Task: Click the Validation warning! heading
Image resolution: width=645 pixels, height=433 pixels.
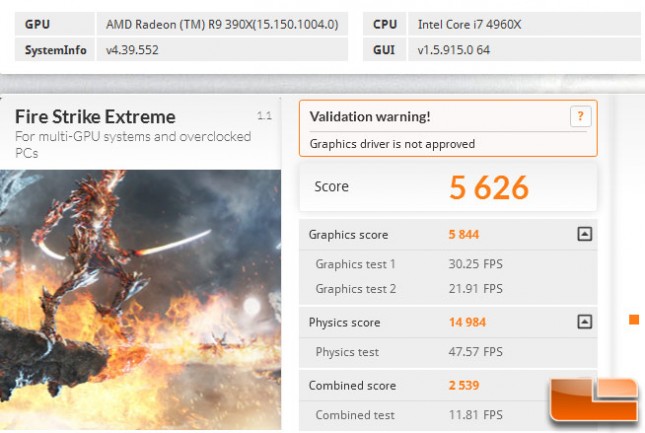Action: point(370,117)
